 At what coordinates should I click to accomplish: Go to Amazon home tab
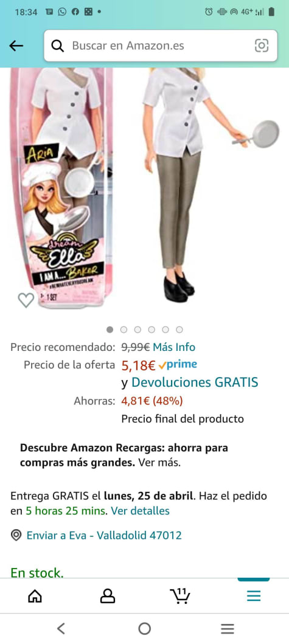pos(35,595)
